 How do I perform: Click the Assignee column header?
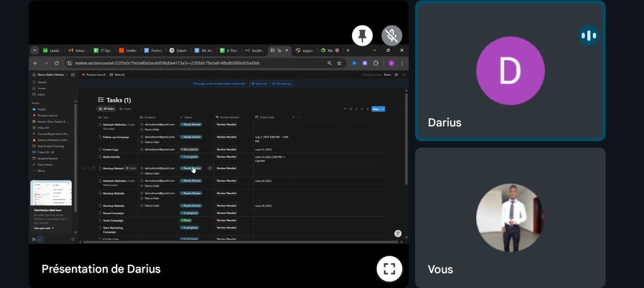tap(158, 117)
